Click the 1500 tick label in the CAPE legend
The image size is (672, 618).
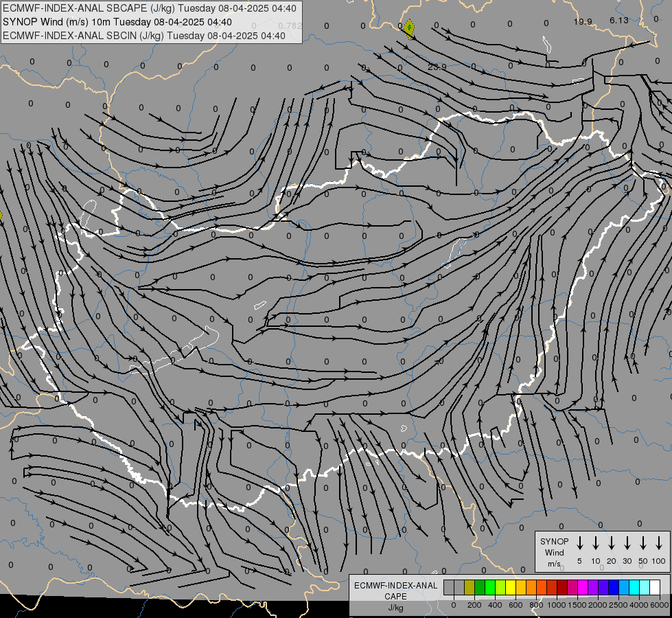(577, 605)
